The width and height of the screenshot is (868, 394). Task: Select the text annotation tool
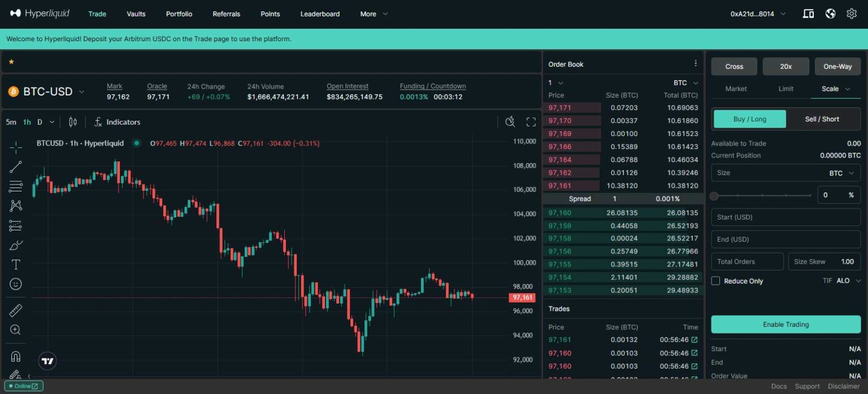[x=15, y=264]
